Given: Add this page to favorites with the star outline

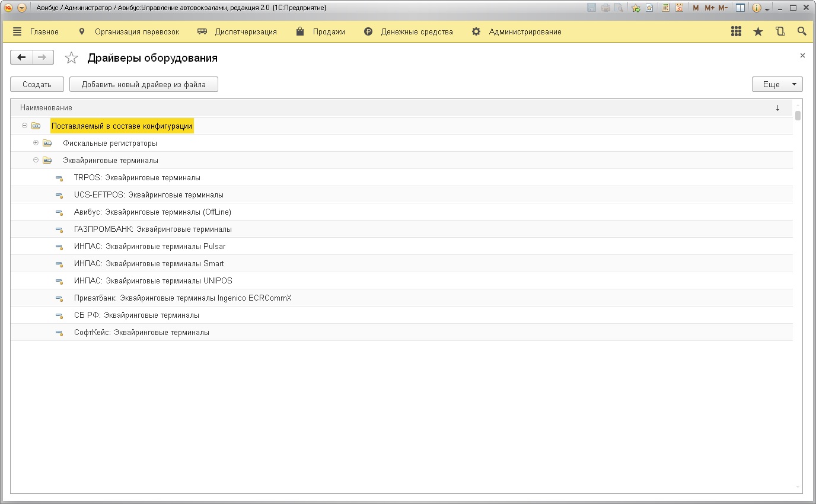Looking at the screenshot, I should click(x=71, y=58).
